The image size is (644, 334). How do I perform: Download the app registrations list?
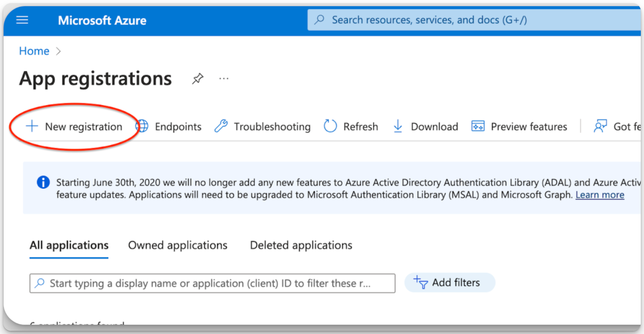425,126
